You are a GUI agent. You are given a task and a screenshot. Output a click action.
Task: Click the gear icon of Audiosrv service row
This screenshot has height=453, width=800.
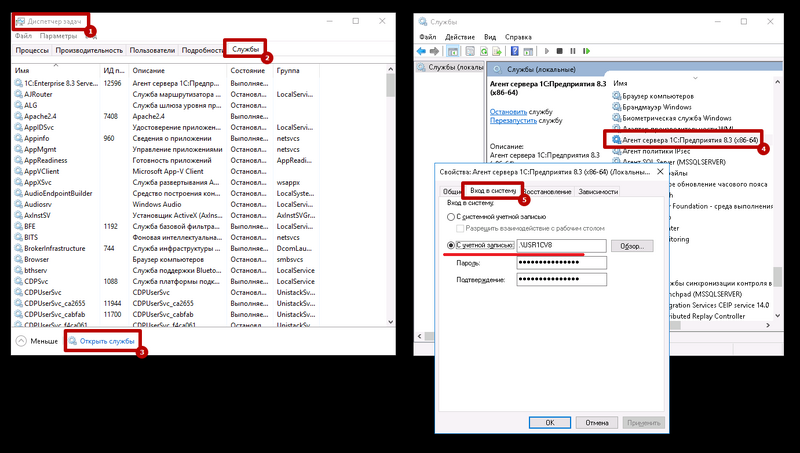(x=19, y=204)
